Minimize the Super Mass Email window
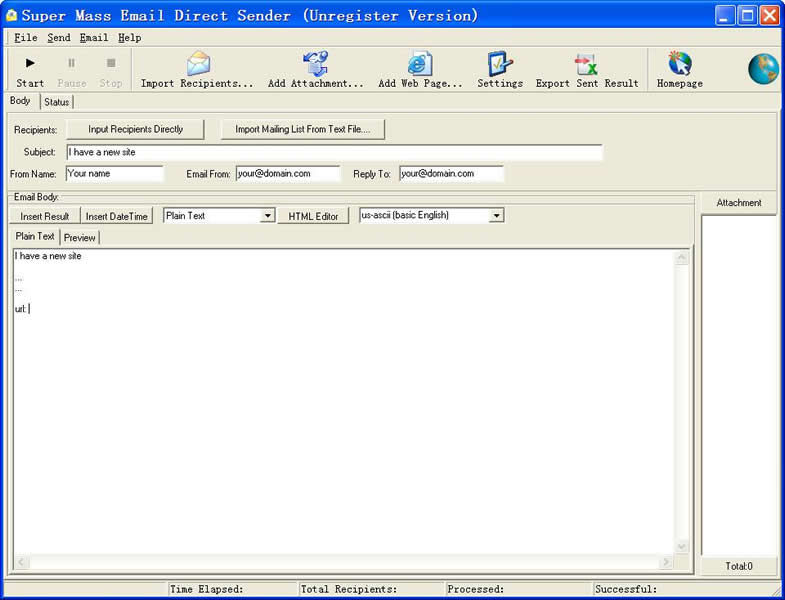This screenshot has height=600, width=785. (x=724, y=16)
